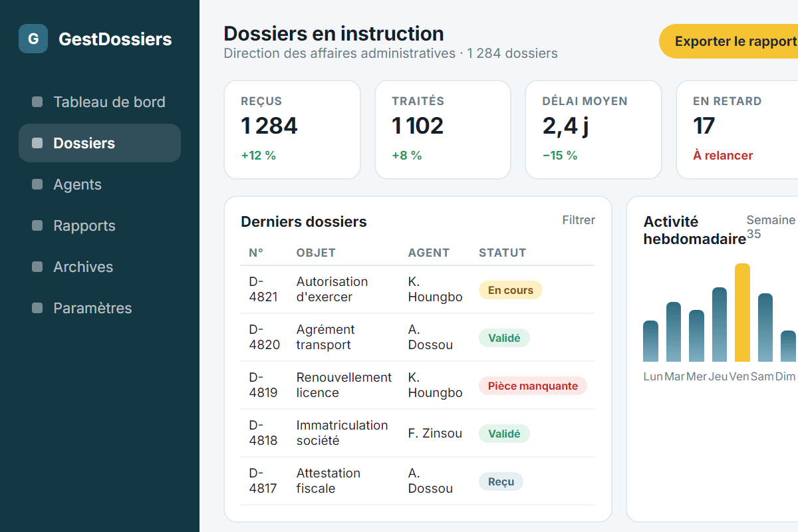
Task: Open dossier D-4821 Autorisation d'exercer row
Action: (x=418, y=289)
